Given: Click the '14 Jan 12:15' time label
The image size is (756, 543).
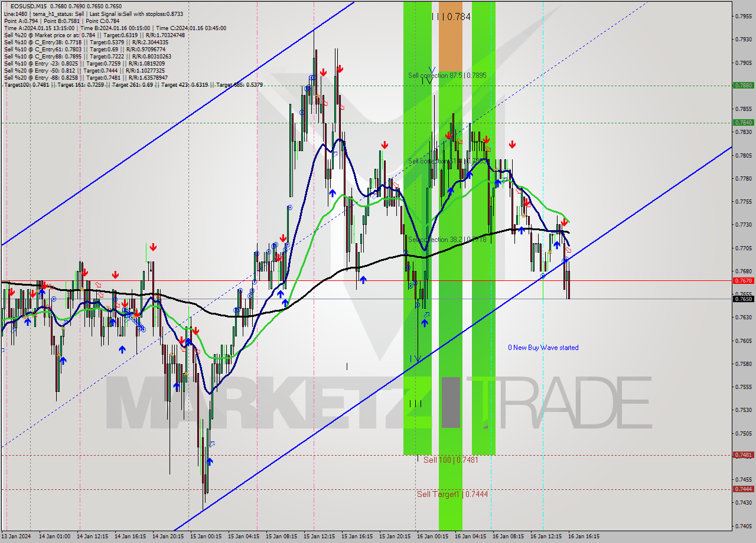Looking at the screenshot, I should [x=92, y=537].
